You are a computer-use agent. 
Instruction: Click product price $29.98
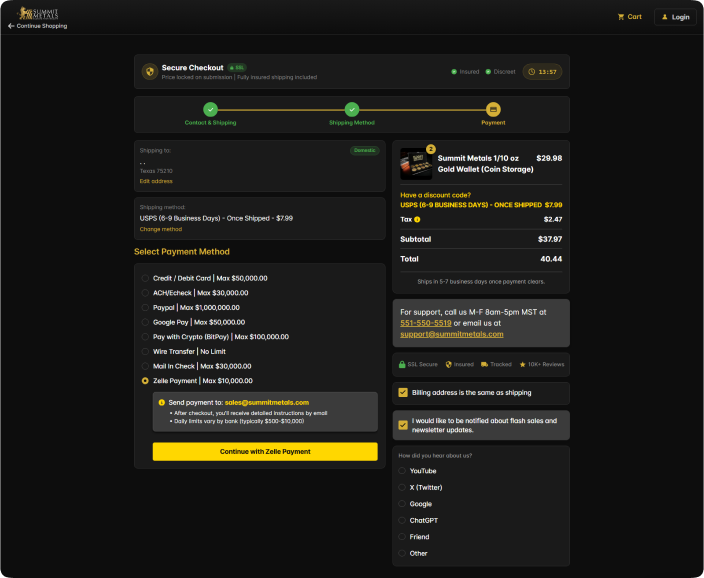pyautogui.click(x=549, y=159)
